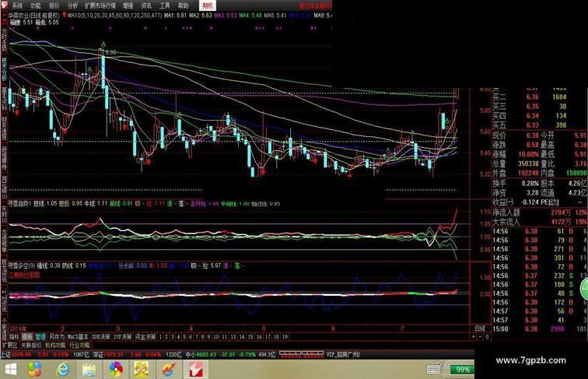Open the 帮助 menu
Image resolution: width=588 pixels, height=379 pixels.
pyautogui.click(x=183, y=5)
